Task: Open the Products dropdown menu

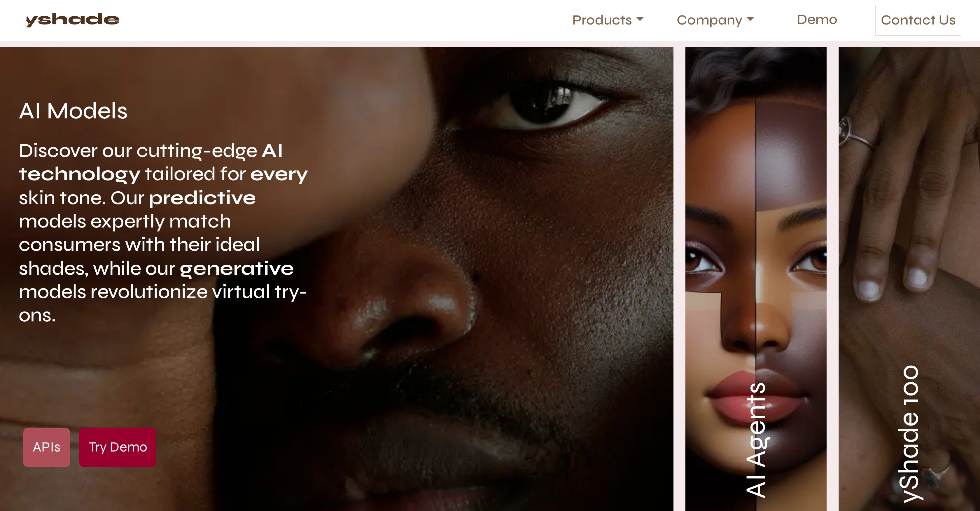Action: click(608, 20)
